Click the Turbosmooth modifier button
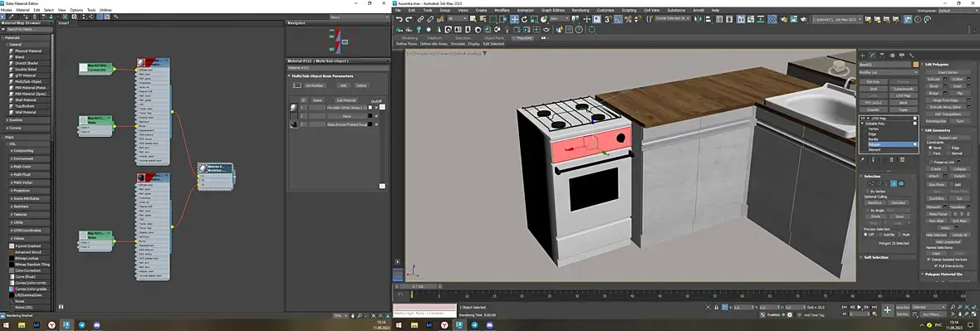Viewport: 980px width, 331px height. tap(904, 89)
